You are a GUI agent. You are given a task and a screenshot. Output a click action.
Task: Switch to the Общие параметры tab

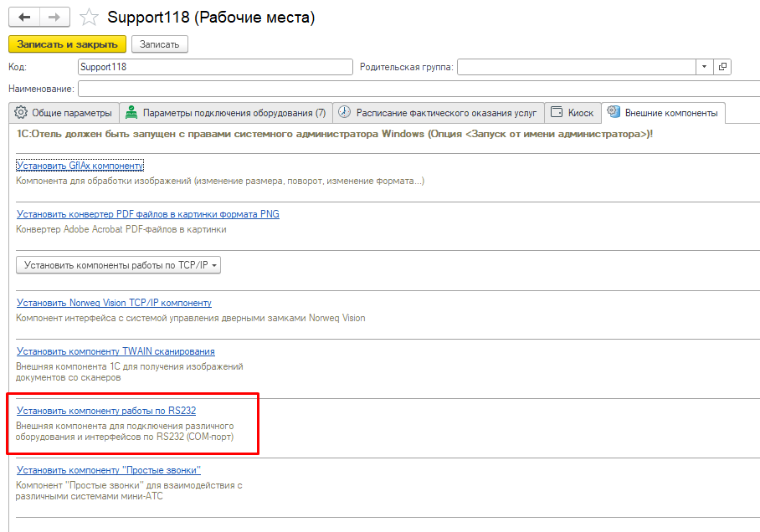tap(64, 113)
